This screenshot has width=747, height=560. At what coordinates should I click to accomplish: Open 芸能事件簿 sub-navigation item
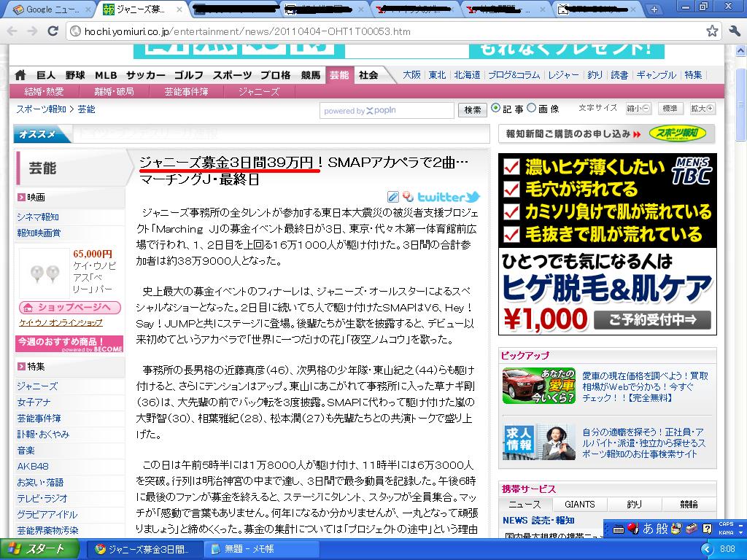click(186, 91)
